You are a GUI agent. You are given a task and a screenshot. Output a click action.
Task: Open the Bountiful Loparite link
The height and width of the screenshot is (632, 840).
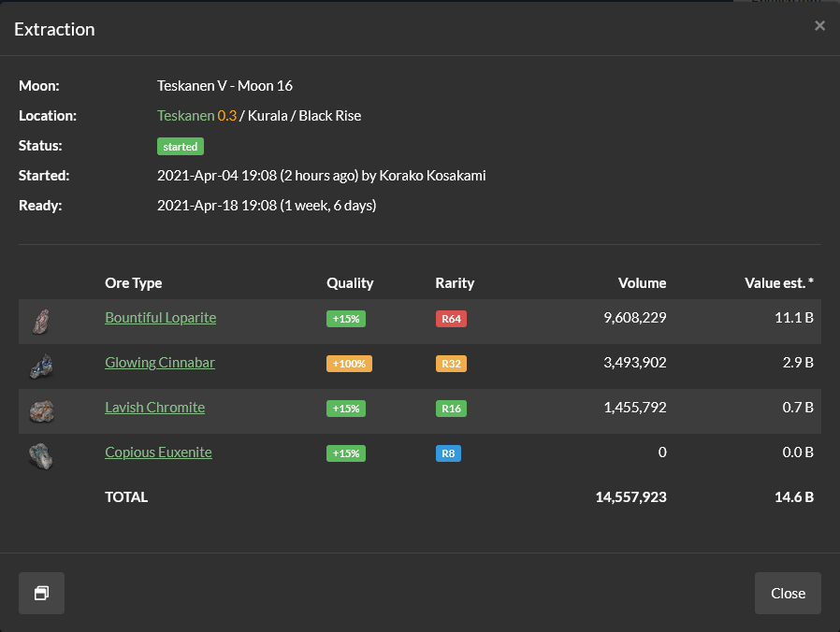[160, 318]
